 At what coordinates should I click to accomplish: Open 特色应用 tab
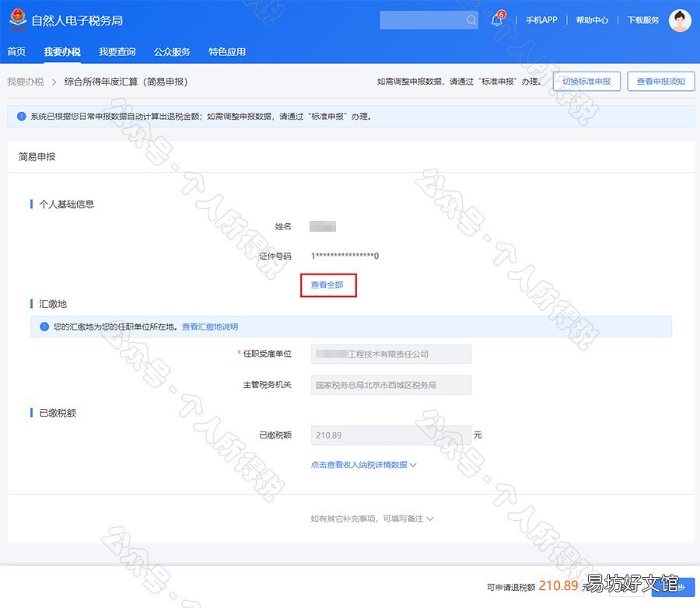pos(227,52)
